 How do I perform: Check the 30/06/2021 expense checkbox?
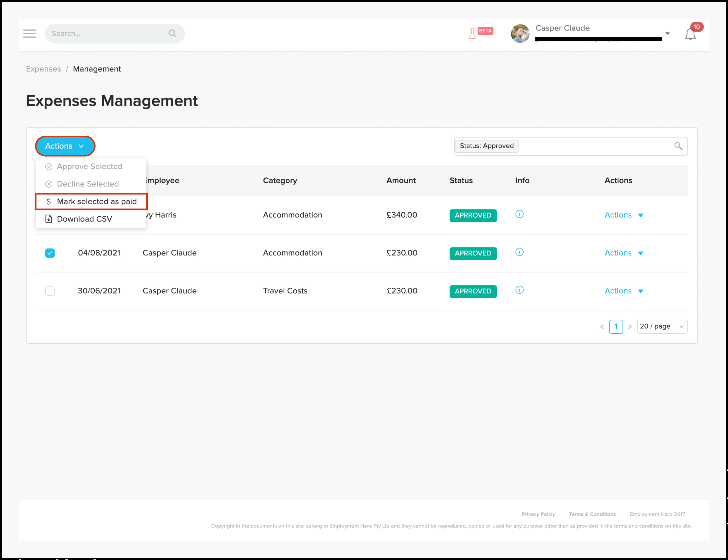[50, 291]
